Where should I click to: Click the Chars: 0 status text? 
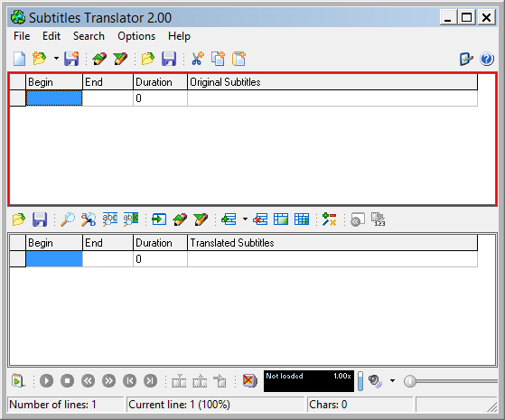[x=328, y=405]
